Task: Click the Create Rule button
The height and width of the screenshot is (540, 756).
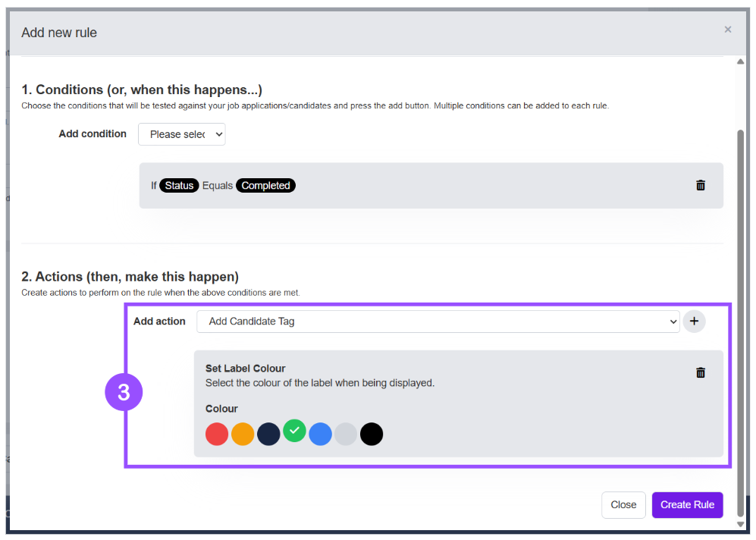Action: [687, 505]
